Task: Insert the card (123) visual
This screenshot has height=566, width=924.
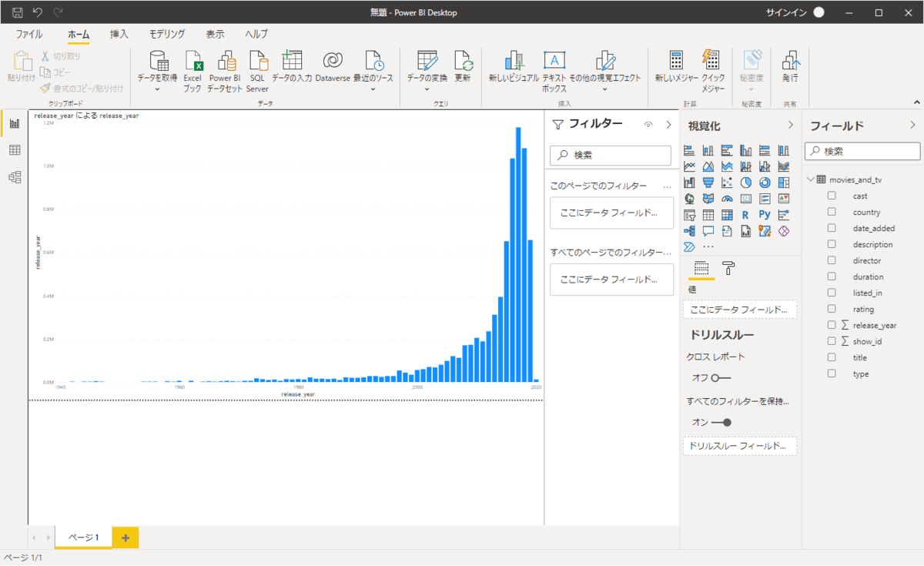Action: (745, 199)
